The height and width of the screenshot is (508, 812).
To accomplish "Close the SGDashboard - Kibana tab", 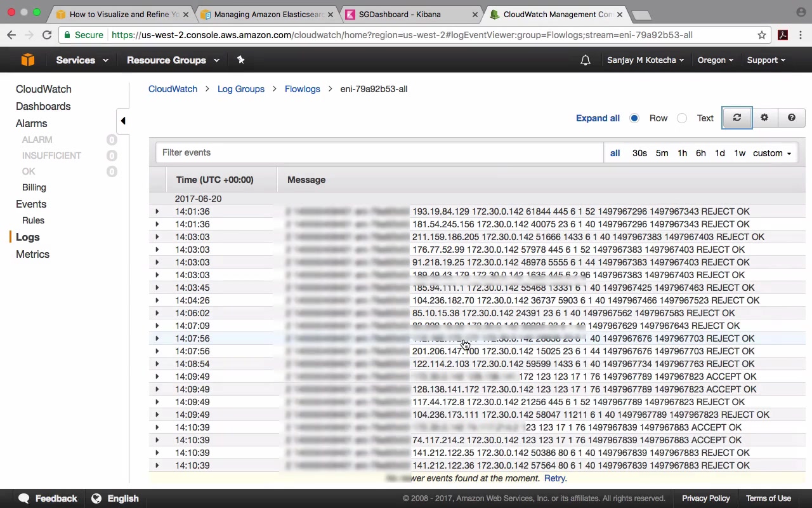I will (x=475, y=14).
